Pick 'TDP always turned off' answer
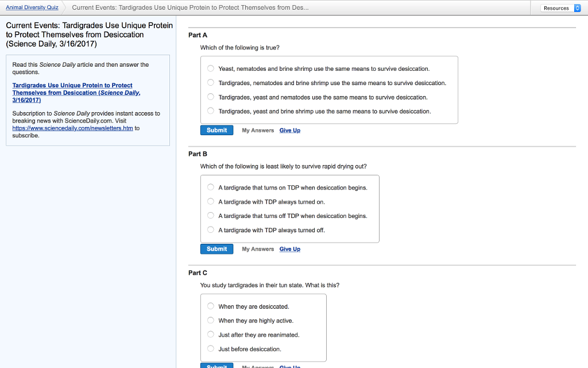 pyautogui.click(x=211, y=230)
